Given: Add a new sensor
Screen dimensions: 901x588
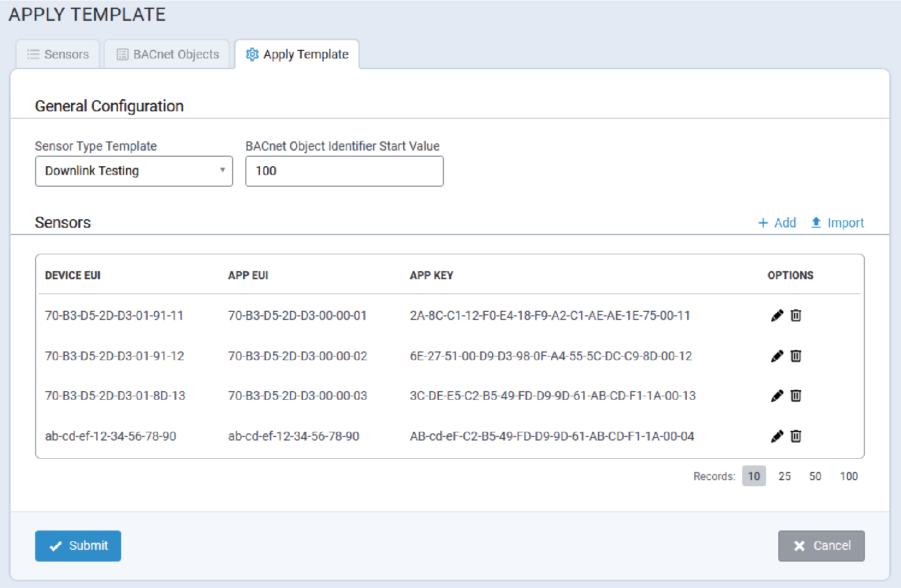Looking at the screenshot, I should [777, 223].
